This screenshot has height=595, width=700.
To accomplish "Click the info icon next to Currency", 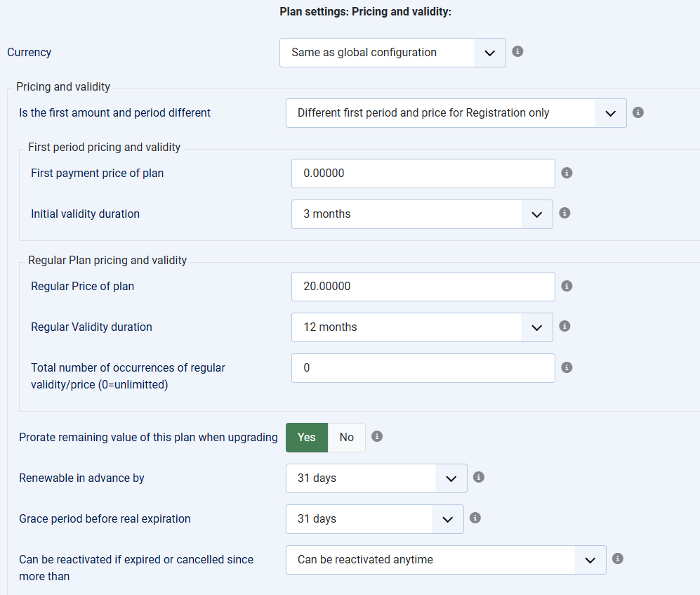I will tap(517, 51).
